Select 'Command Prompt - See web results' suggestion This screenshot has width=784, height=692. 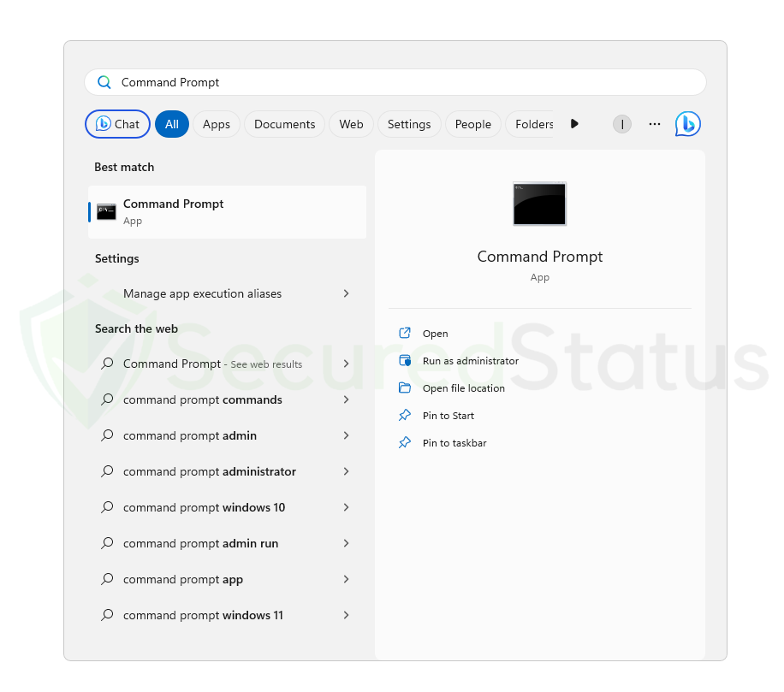click(228, 364)
